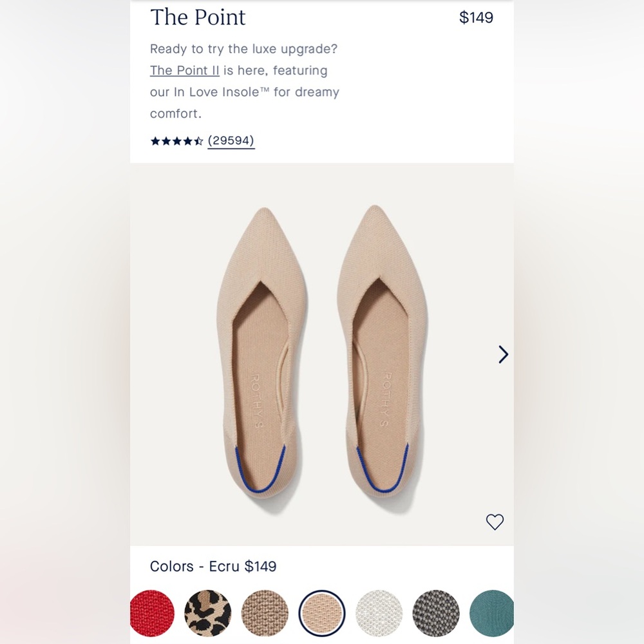The width and height of the screenshot is (644, 644).
Task: Pick the tan woven color swatch
Action: click(x=264, y=614)
